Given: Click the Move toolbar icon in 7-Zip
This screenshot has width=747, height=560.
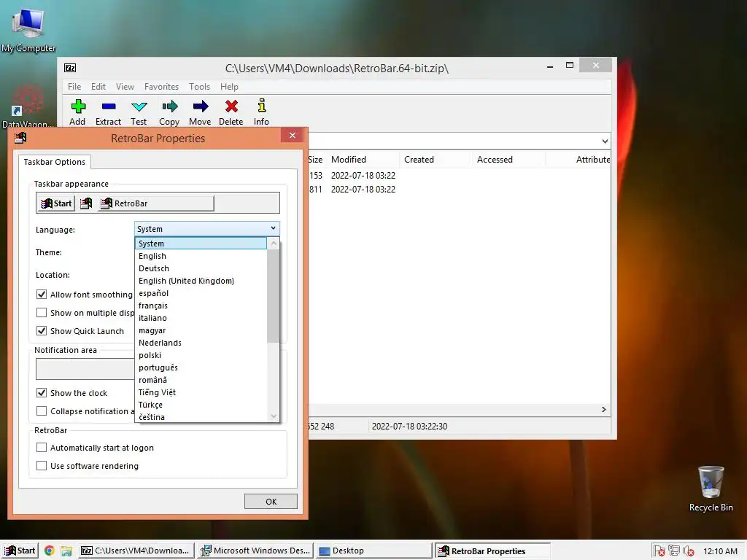Looking at the screenshot, I should pos(200,112).
